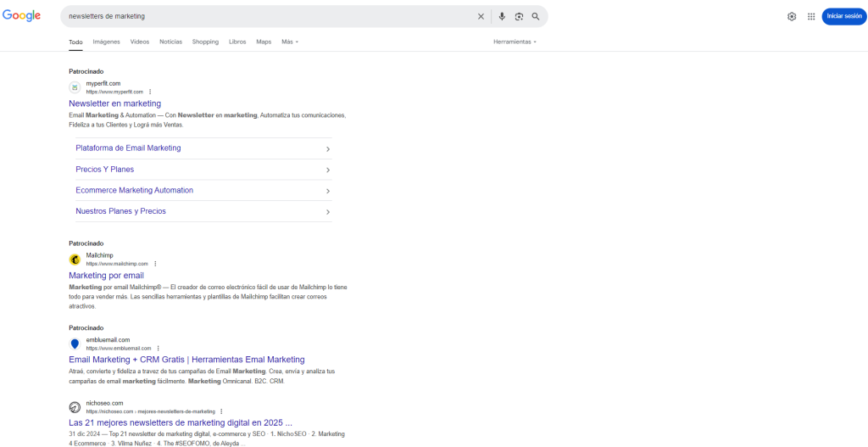Open the settings gear icon

(792, 16)
